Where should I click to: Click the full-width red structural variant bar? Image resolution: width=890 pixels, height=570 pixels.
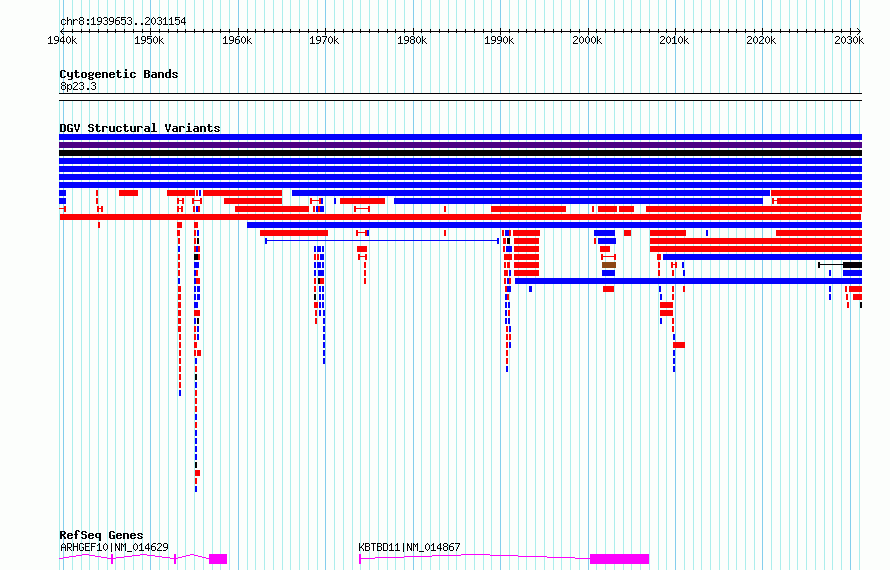point(460,217)
